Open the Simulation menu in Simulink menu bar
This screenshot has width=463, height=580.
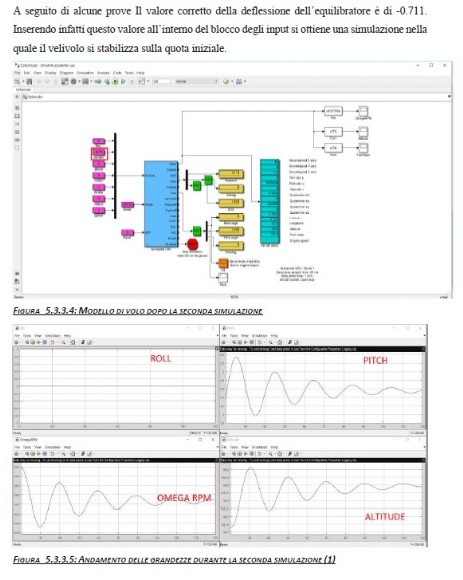tap(85, 73)
